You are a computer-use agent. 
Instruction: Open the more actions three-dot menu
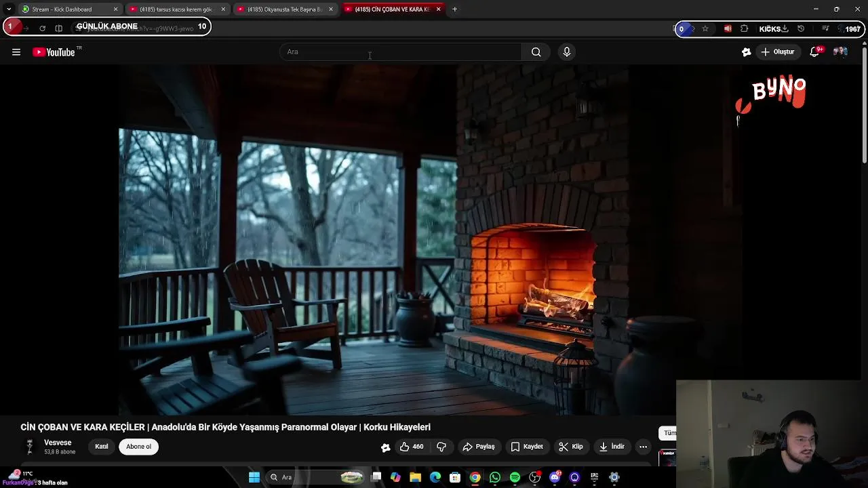click(643, 447)
